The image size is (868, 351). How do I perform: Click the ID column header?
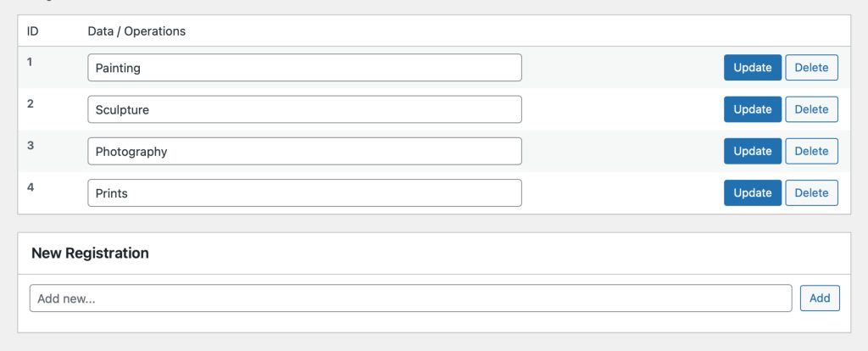33,31
